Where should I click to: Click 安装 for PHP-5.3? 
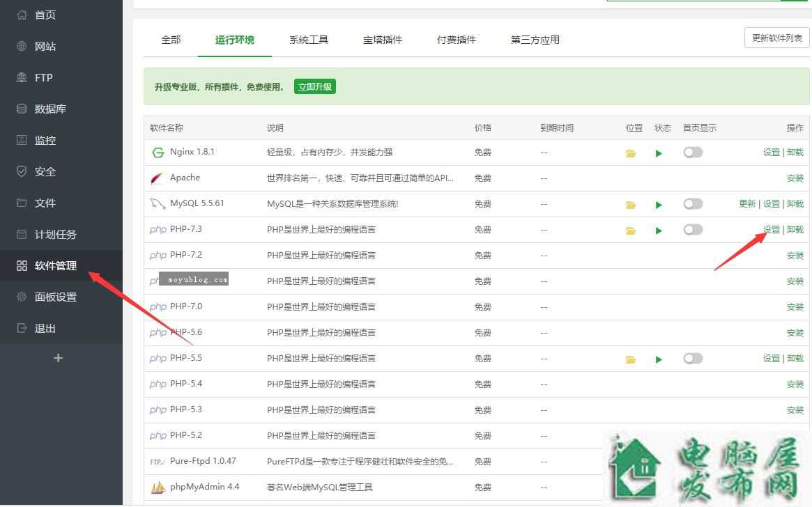tap(795, 409)
